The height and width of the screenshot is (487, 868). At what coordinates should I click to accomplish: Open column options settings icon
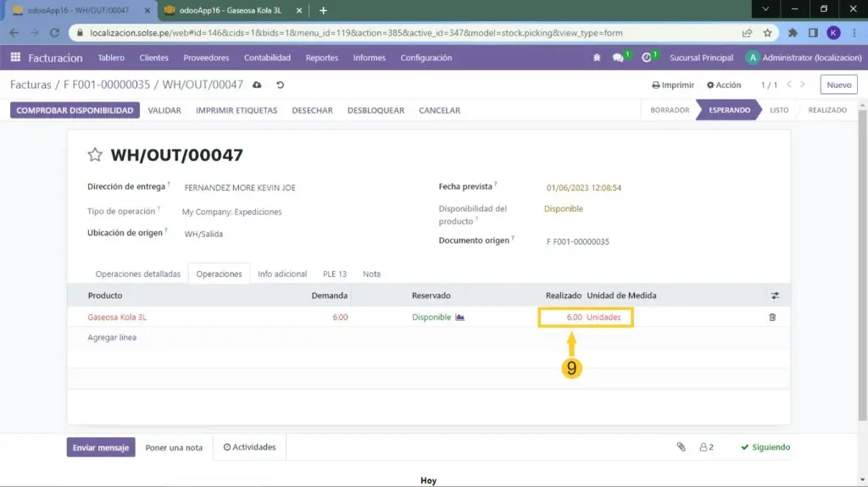(x=774, y=296)
